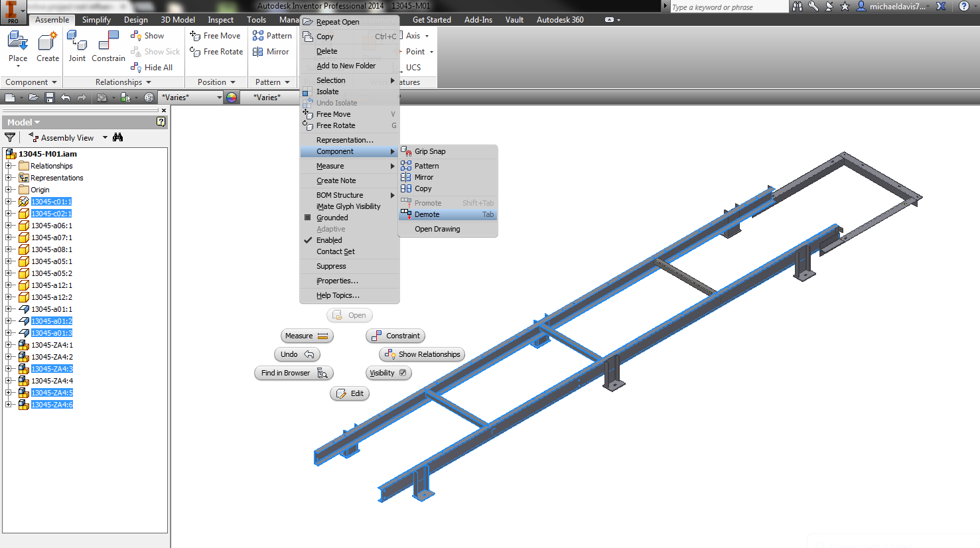Click the Place component tool
This screenshot has width=980, height=548.
18,46
